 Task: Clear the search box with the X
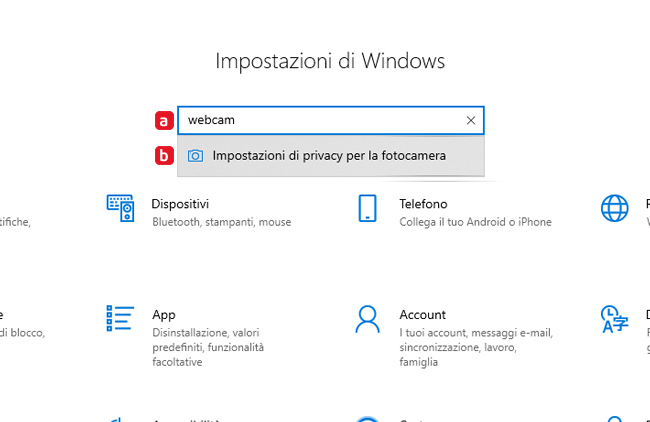[471, 120]
